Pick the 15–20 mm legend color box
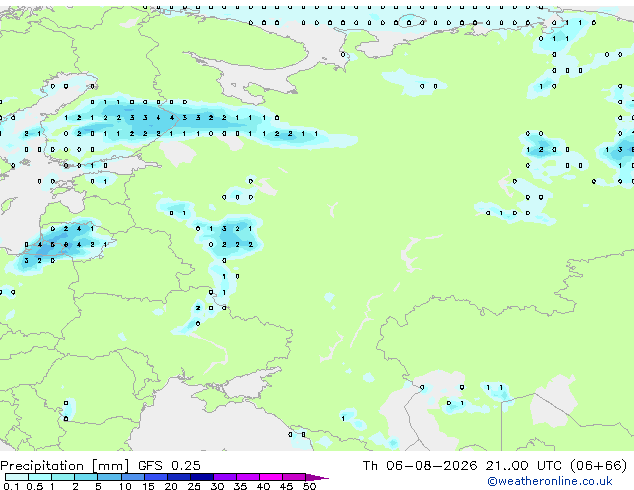Image resolution: width=634 pixels, height=490 pixels. pyautogui.click(x=155, y=477)
